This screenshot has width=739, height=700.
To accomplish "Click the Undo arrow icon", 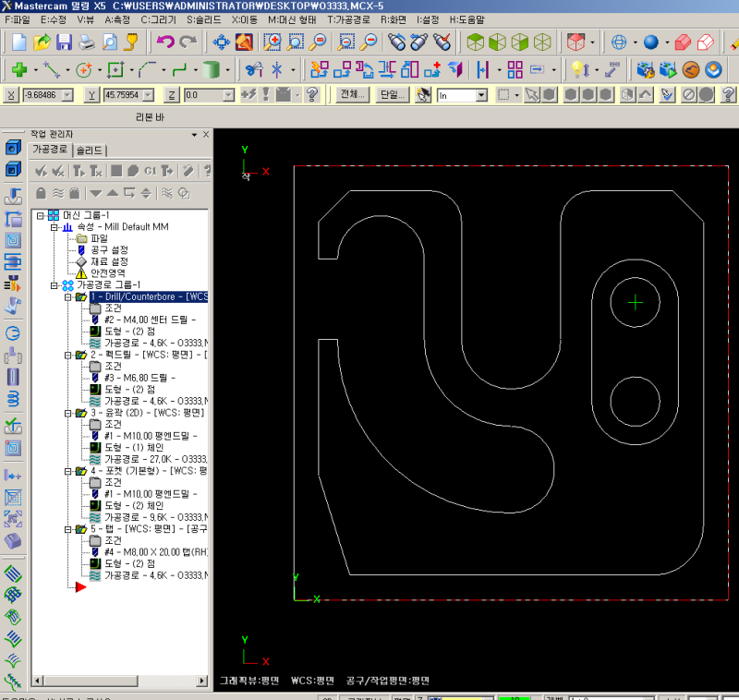I will click(165, 42).
